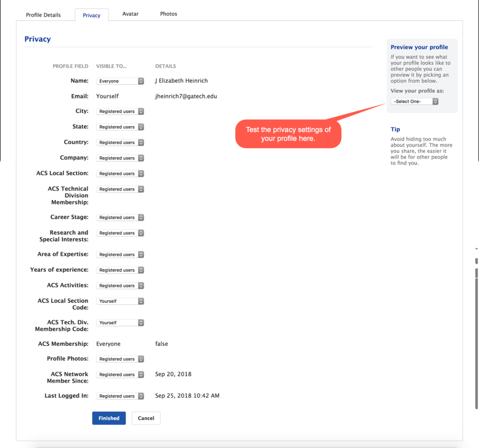479x448 pixels.
Task: Open the Company visibility dropdown
Action: (120, 158)
